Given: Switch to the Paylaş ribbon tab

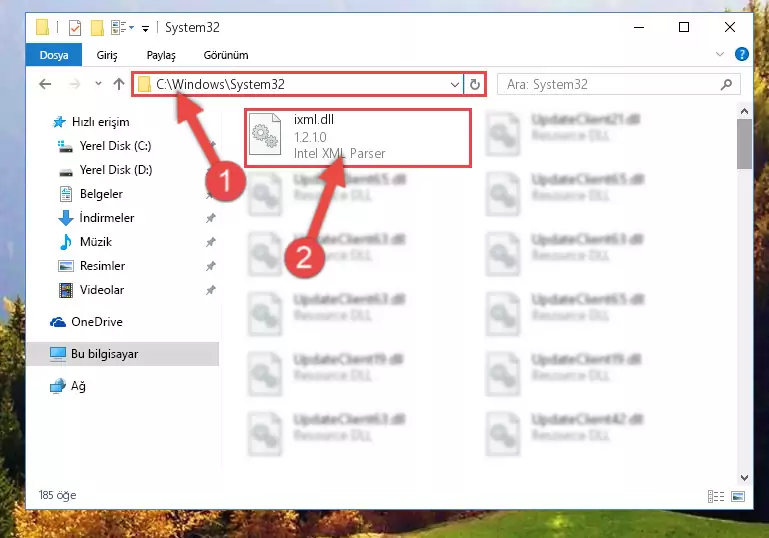Looking at the screenshot, I should 161,55.
